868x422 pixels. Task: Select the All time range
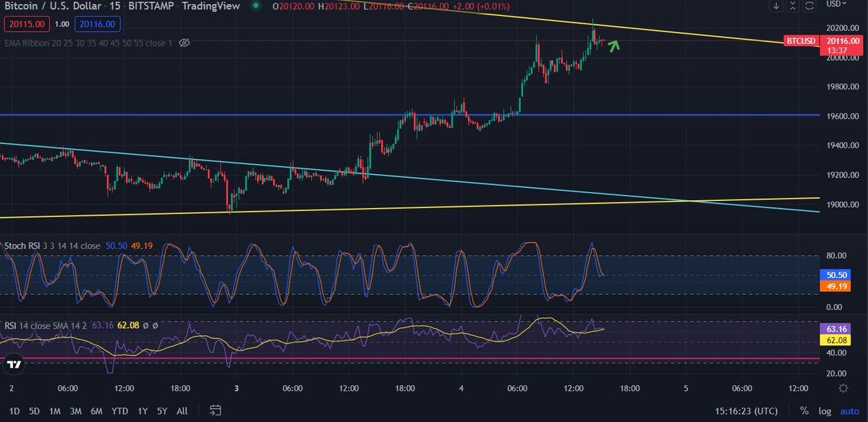[x=182, y=411]
